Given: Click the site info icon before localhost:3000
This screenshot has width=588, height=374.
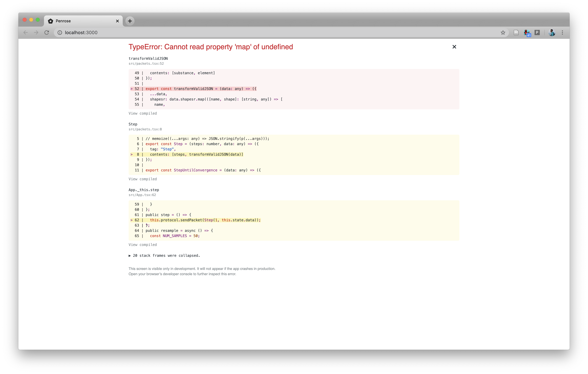Looking at the screenshot, I should point(60,33).
